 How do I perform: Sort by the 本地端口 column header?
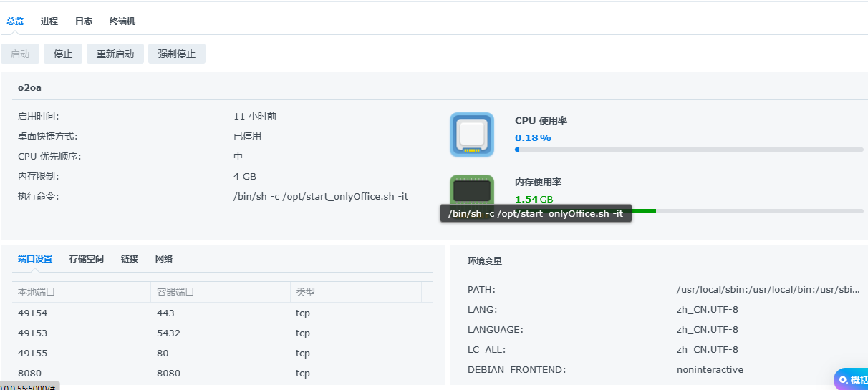pyautogui.click(x=37, y=292)
